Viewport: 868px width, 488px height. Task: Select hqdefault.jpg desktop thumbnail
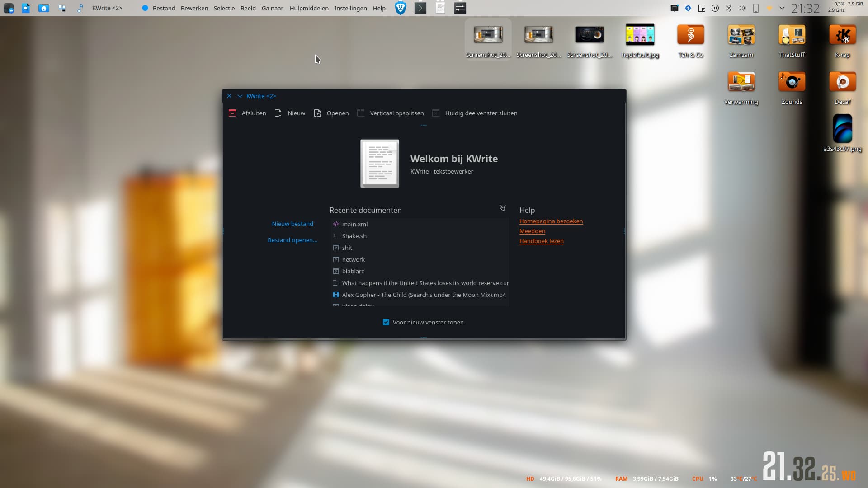(640, 35)
